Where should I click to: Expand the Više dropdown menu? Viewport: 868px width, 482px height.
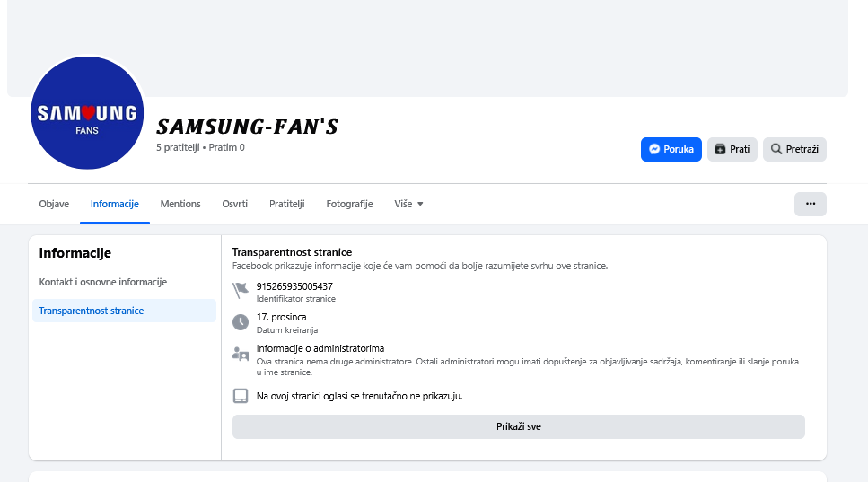click(408, 204)
